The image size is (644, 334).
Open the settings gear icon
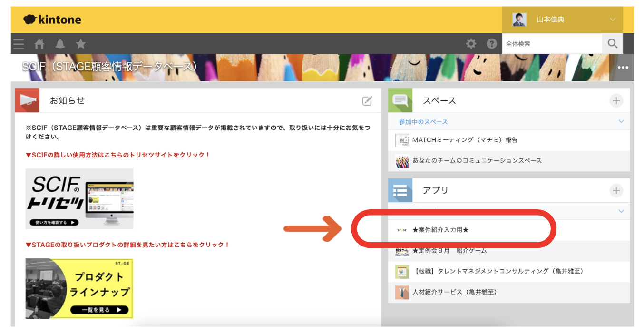pos(471,44)
